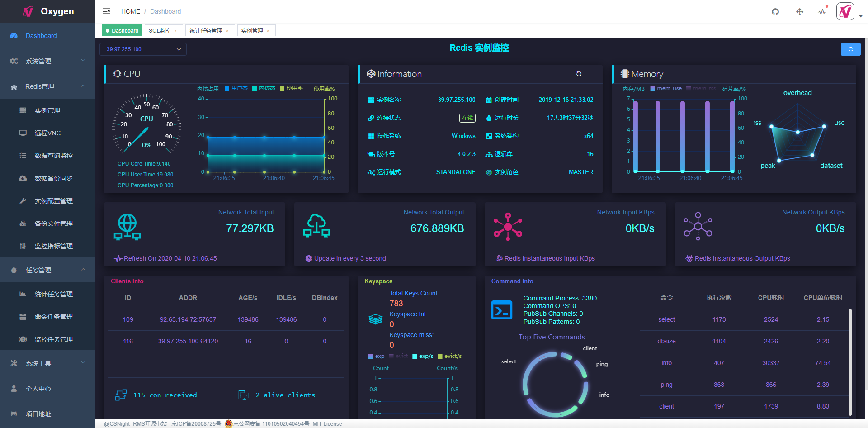
Task: Click the MIT License footer text
Action: 327,424
